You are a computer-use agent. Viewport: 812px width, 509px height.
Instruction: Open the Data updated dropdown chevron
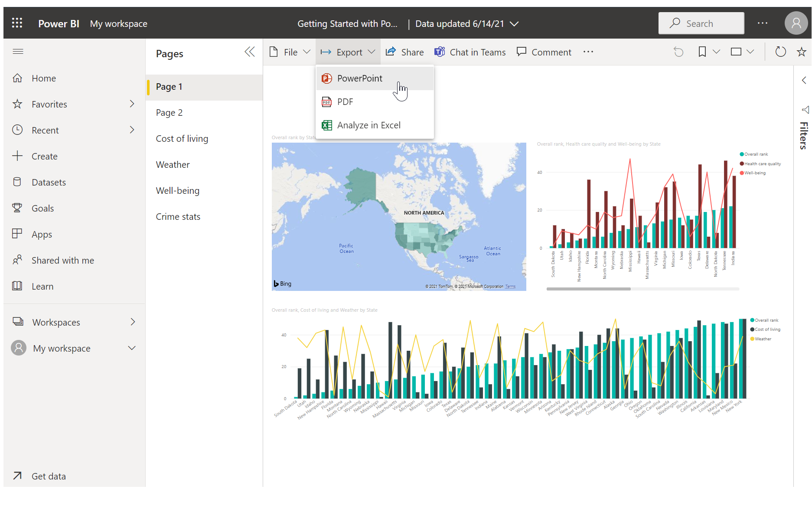coord(514,24)
